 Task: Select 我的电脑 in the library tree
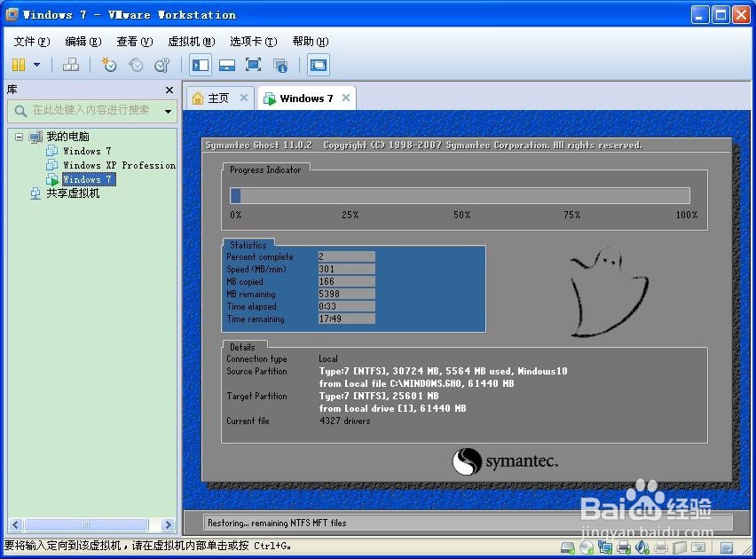point(67,137)
